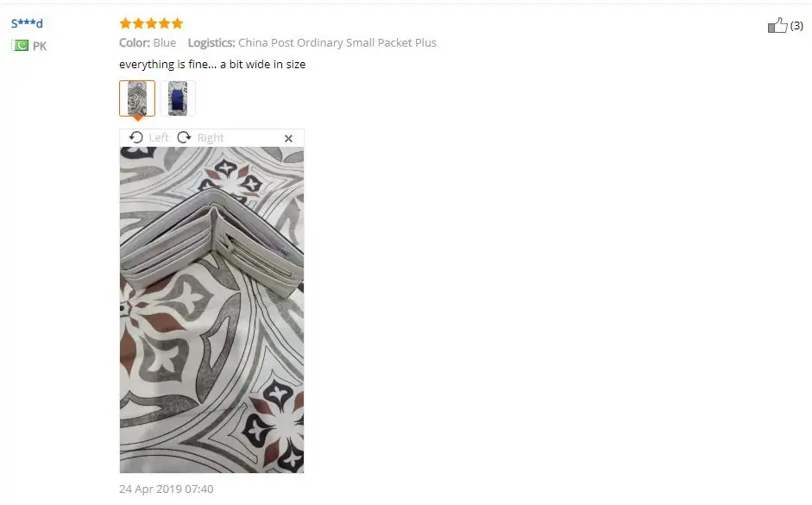
Task: Click the enlarged wallet photo
Action: click(211, 310)
